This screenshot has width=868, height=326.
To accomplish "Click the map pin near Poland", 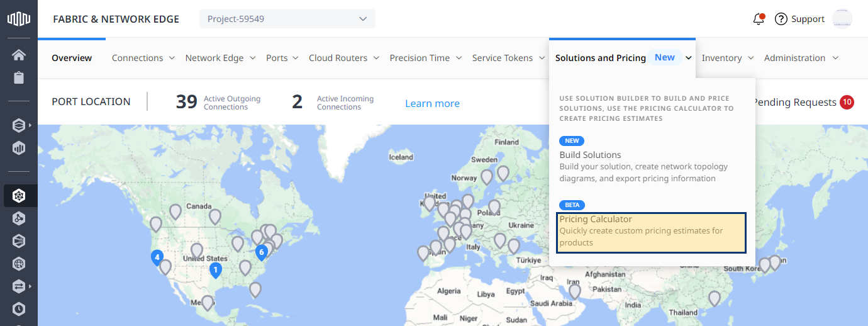I will tap(494, 206).
